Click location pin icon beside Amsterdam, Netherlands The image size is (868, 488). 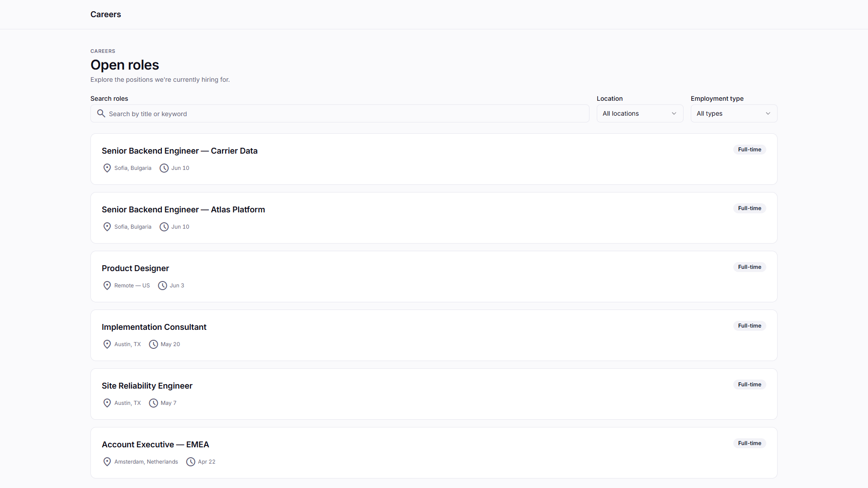coord(107,462)
